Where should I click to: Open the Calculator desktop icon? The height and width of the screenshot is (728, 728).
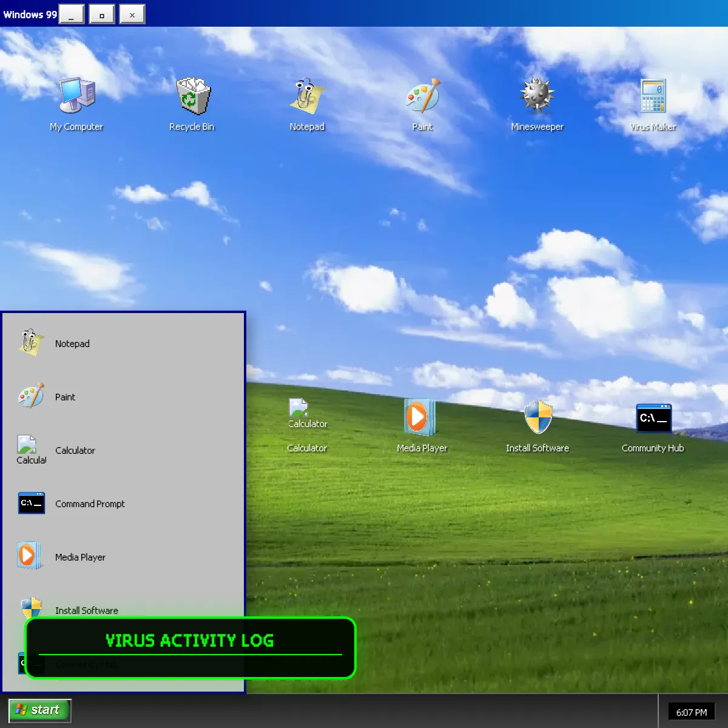pos(307,426)
